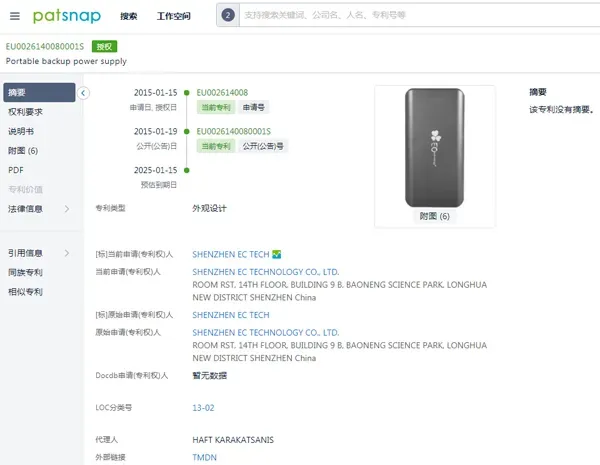Select the 附图 (6) sidebar tab

pyautogui.click(x=23, y=151)
